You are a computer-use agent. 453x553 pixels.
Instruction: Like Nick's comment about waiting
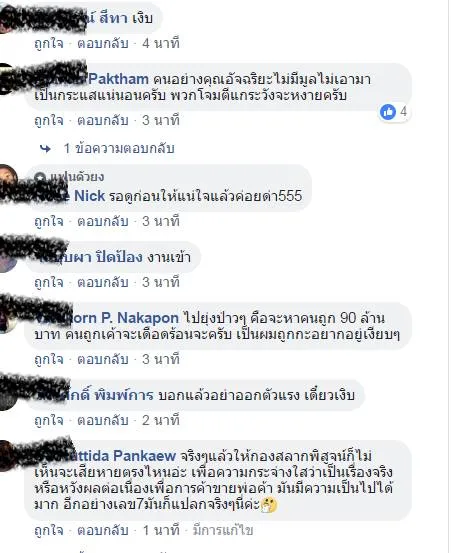(x=49, y=221)
